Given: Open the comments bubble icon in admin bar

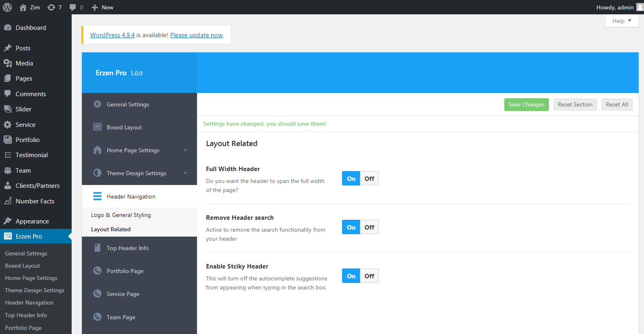Looking at the screenshot, I should pos(73,7).
